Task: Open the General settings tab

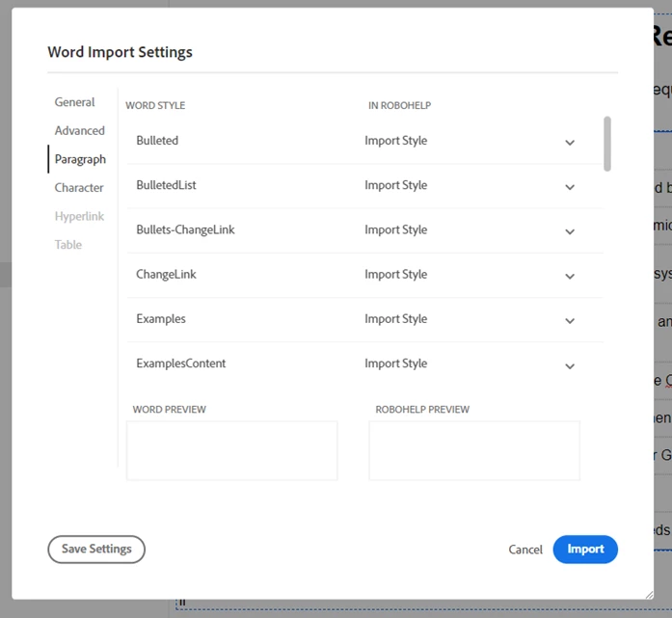Action: 74,102
